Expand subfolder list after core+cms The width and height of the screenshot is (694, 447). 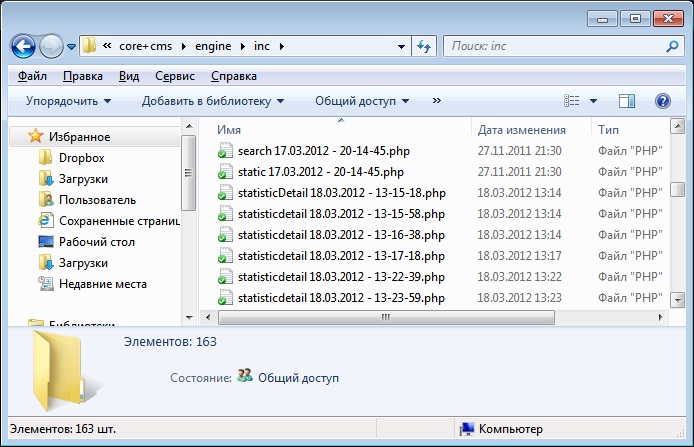pyautogui.click(x=184, y=46)
